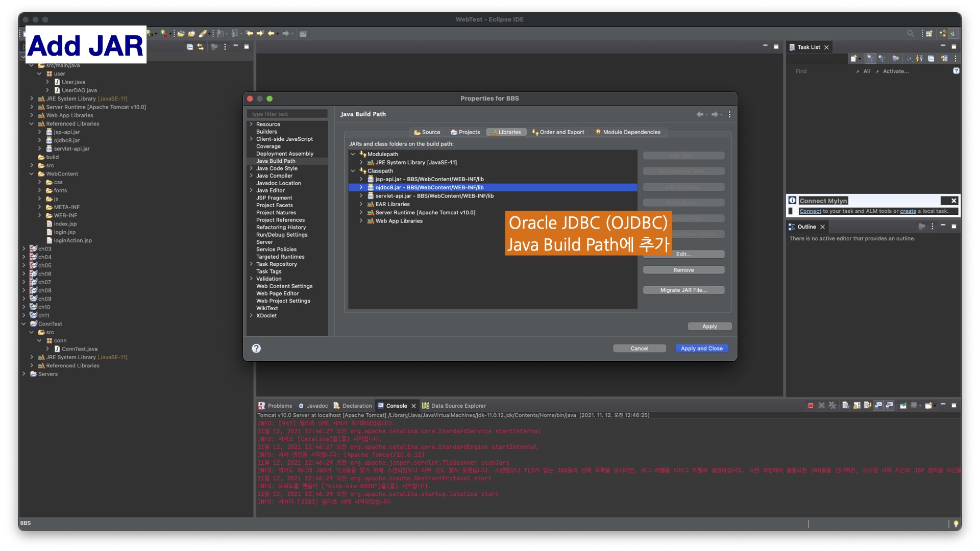This screenshot has height=551, width=980.
Task: Expand the Servers project in explorer
Action: coord(23,374)
